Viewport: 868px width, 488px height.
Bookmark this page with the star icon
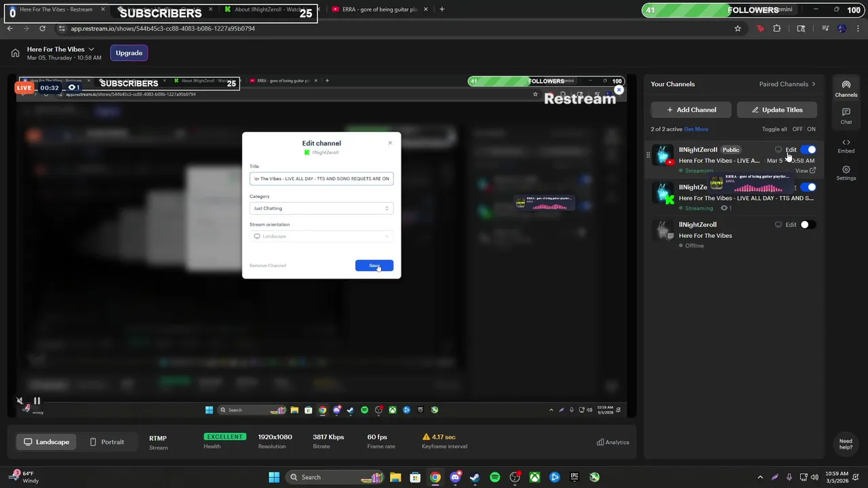(738, 28)
